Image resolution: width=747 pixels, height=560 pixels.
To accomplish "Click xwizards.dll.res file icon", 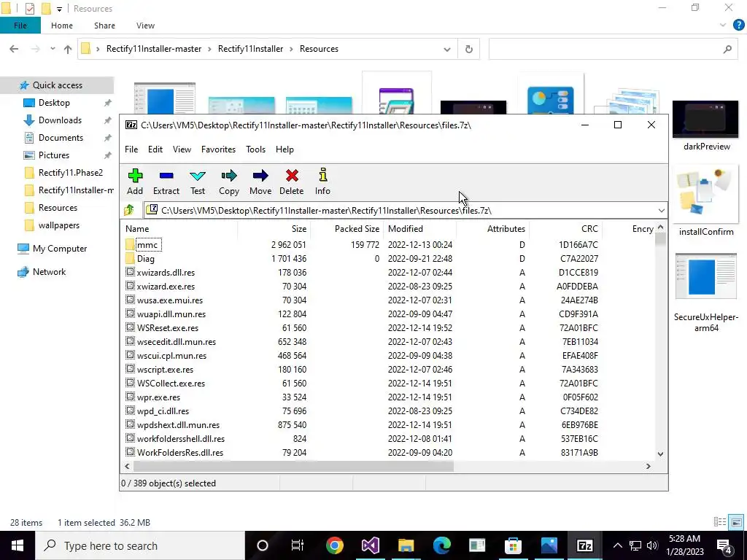I will (130, 273).
